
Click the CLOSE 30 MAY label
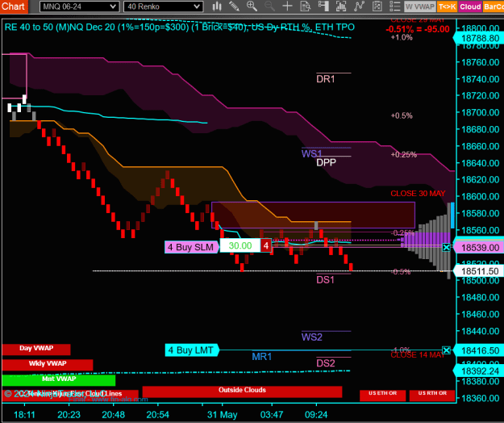[x=418, y=194]
